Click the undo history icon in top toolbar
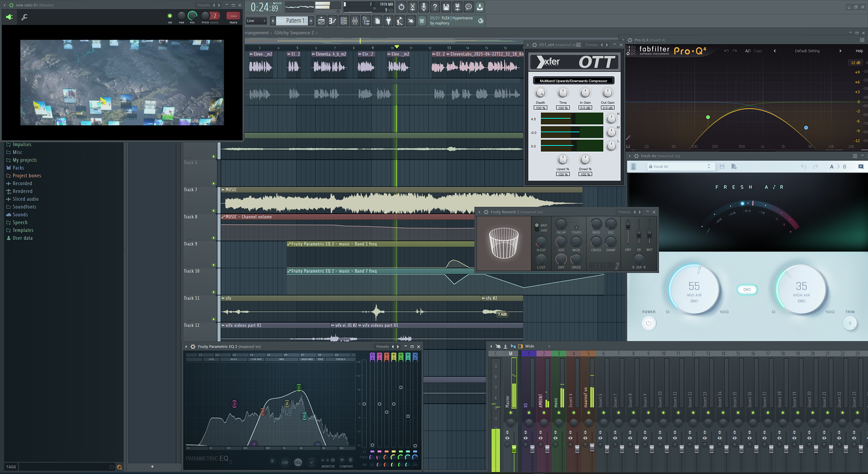Viewport: 868px width, 474px height. [x=401, y=7]
